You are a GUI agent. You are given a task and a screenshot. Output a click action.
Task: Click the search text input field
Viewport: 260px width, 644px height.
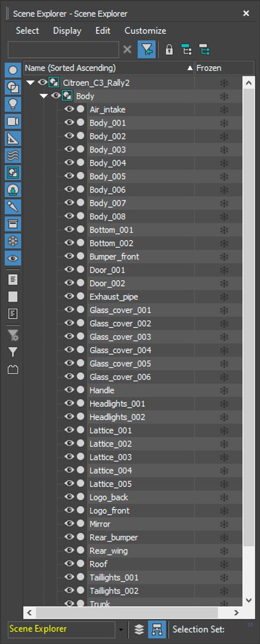[63, 49]
